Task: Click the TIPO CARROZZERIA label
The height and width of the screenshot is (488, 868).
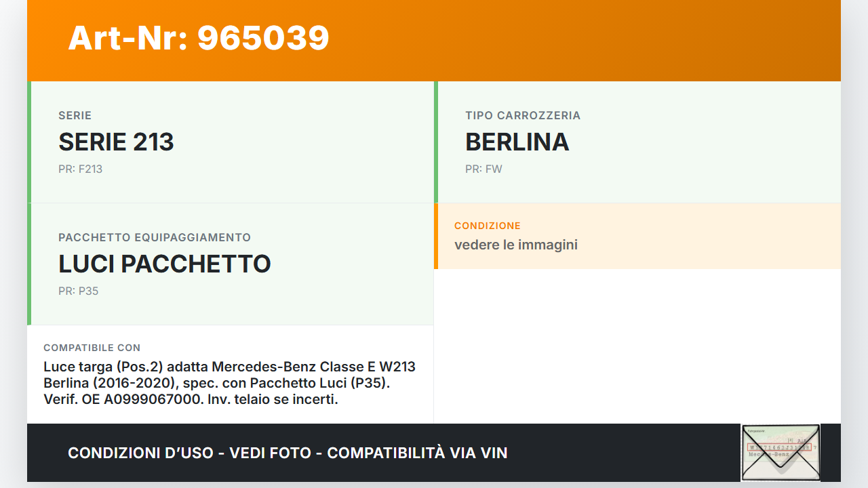Action: 523,116
